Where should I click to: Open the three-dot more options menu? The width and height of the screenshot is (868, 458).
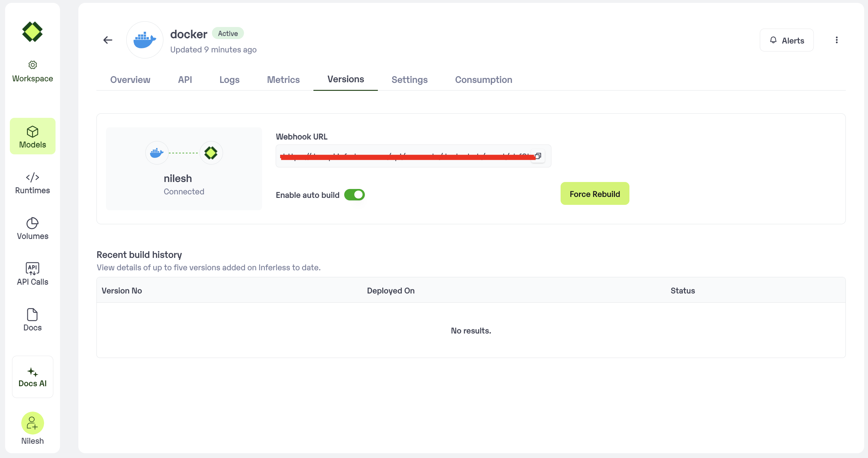click(836, 40)
